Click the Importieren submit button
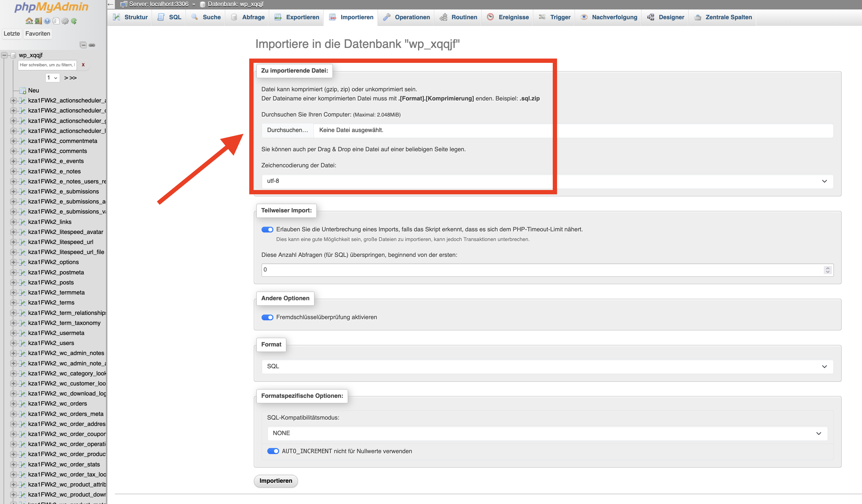This screenshot has height=504, width=862. pyautogui.click(x=276, y=480)
